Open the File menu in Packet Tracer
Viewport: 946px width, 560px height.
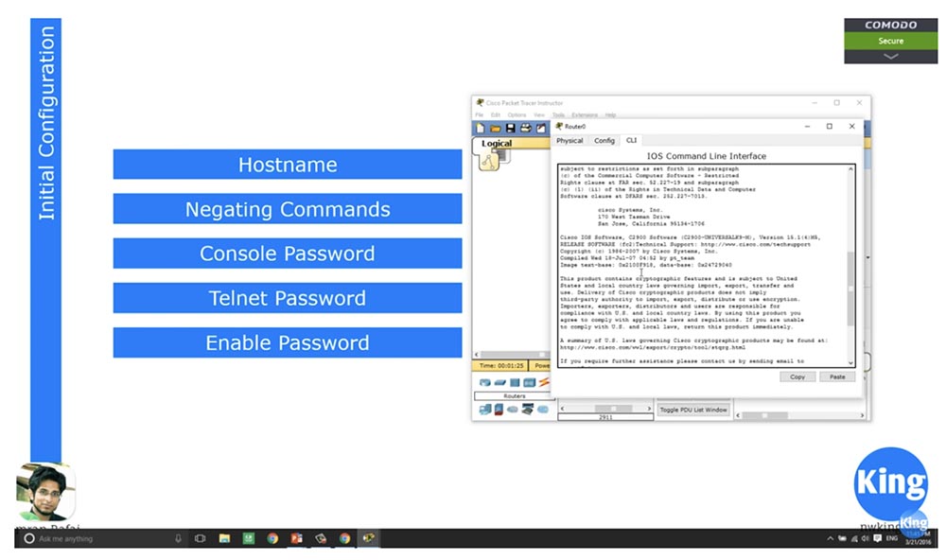pyautogui.click(x=480, y=114)
